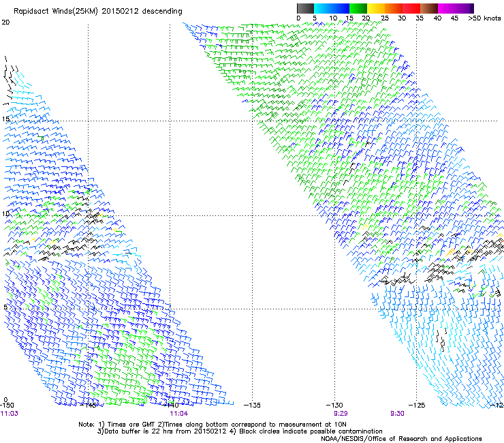The height and width of the screenshot is (443, 504).
Task: Click the note line 'Times are GMT'
Action: [x=131, y=425]
